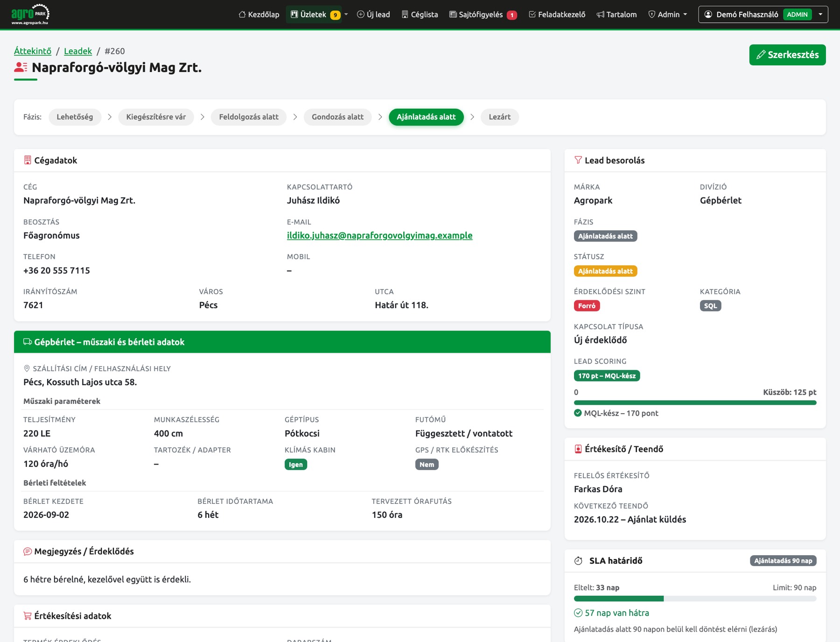Click the MQL-kész green checkmark icon
The width and height of the screenshot is (840, 642).
point(578,413)
